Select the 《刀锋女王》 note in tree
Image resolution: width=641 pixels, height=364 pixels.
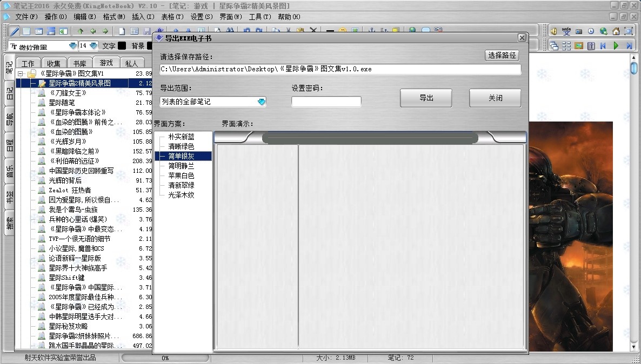68,93
